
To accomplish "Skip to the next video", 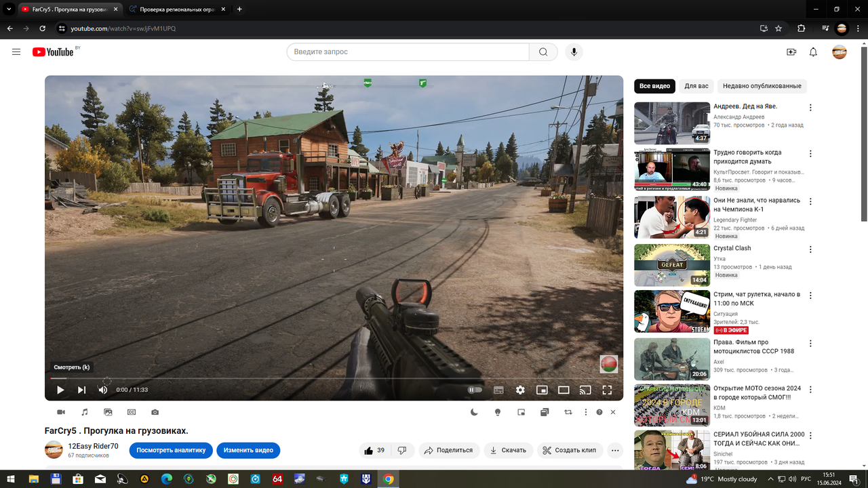I will click(x=81, y=390).
